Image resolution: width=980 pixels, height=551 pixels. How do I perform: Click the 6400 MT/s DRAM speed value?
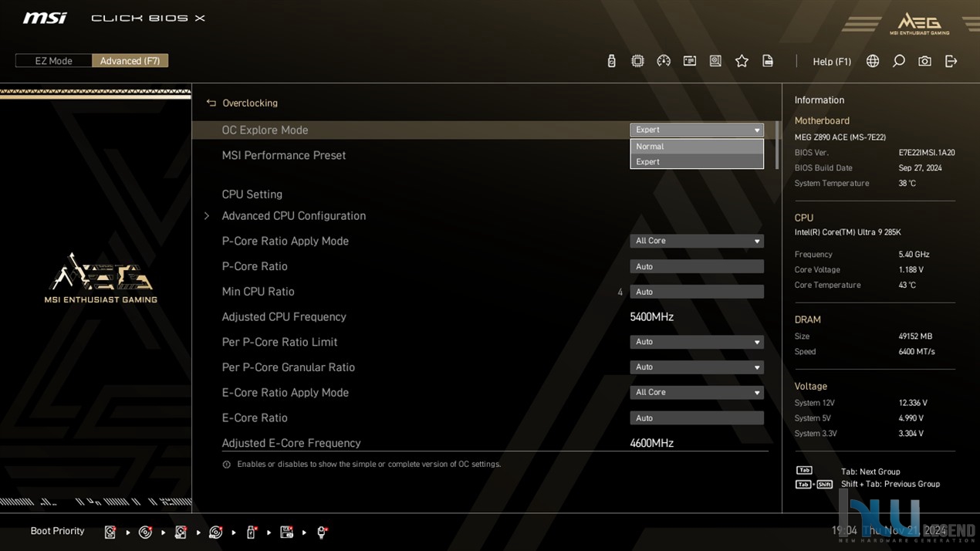point(917,352)
